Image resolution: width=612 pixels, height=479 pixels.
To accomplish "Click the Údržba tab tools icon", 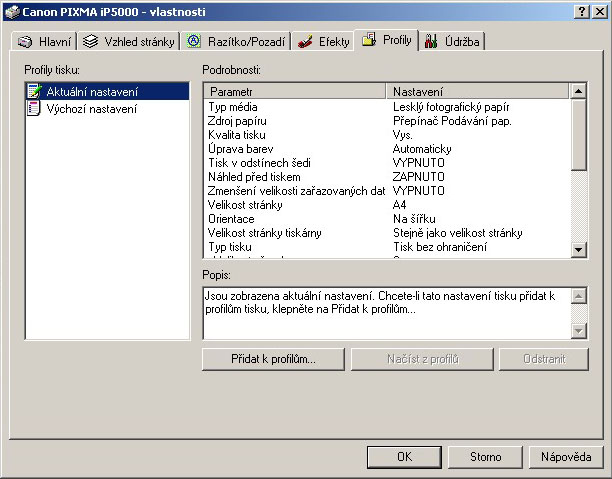I will click(x=431, y=41).
